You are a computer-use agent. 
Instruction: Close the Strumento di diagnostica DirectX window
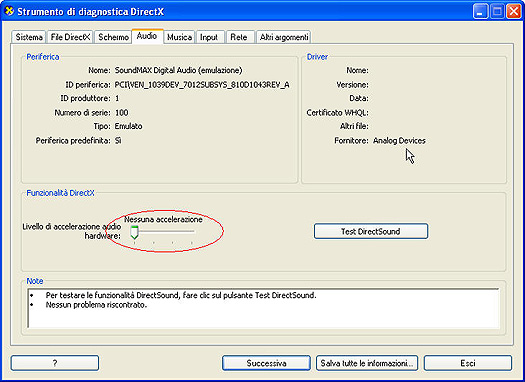point(514,12)
